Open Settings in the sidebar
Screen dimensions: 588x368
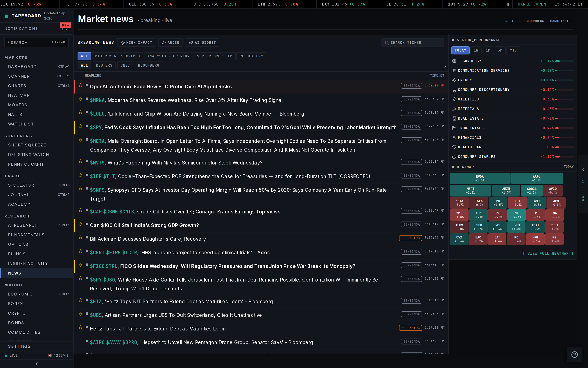coord(37,346)
